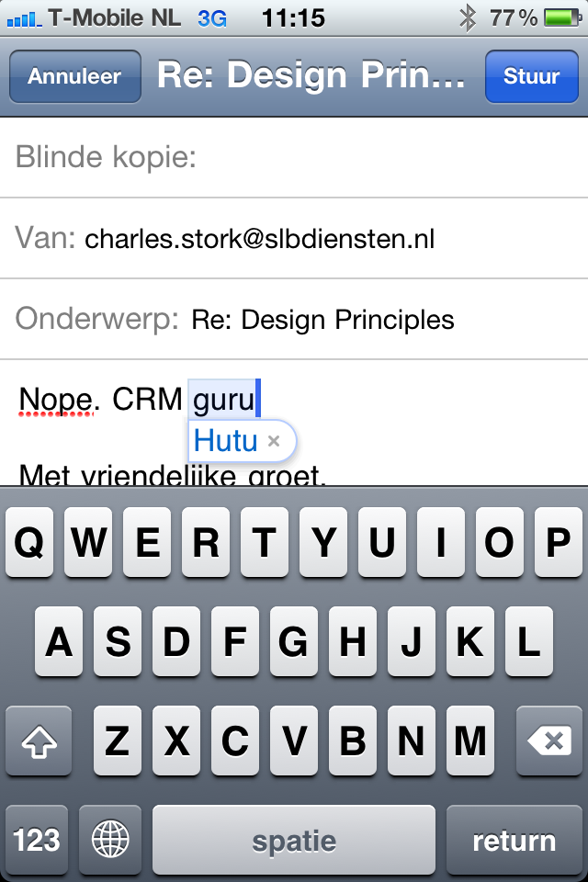
Task: Dismiss the Hutu autocorrect suggestion
Action: (x=273, y=442)
